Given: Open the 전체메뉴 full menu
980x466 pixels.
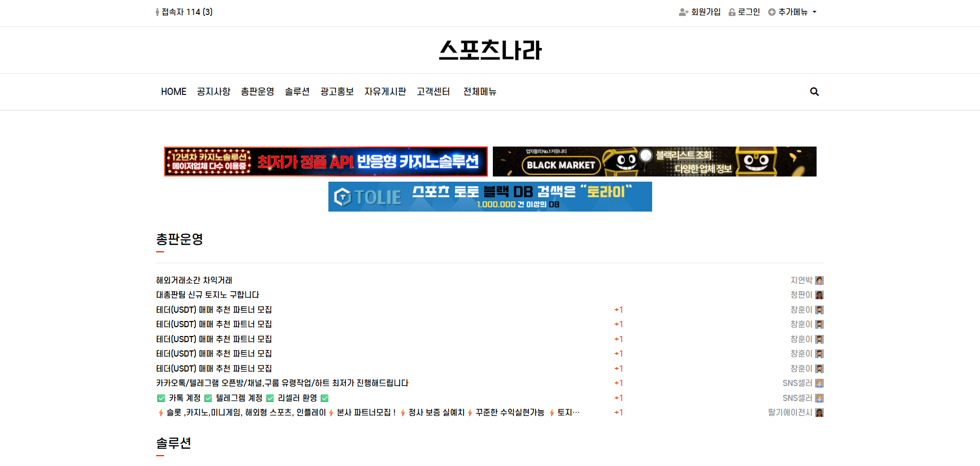Looking at the screenshot, I should click(479, 92).
